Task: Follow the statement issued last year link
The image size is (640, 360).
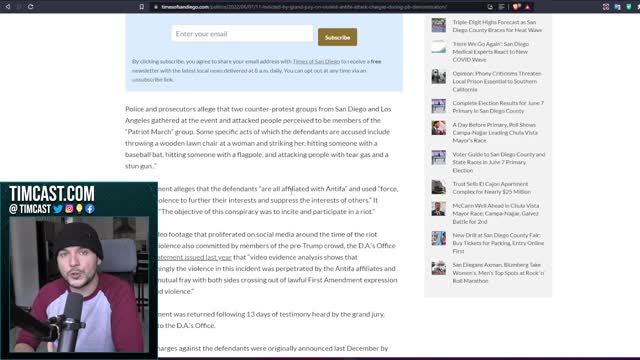Action: (x=195, y=257)
